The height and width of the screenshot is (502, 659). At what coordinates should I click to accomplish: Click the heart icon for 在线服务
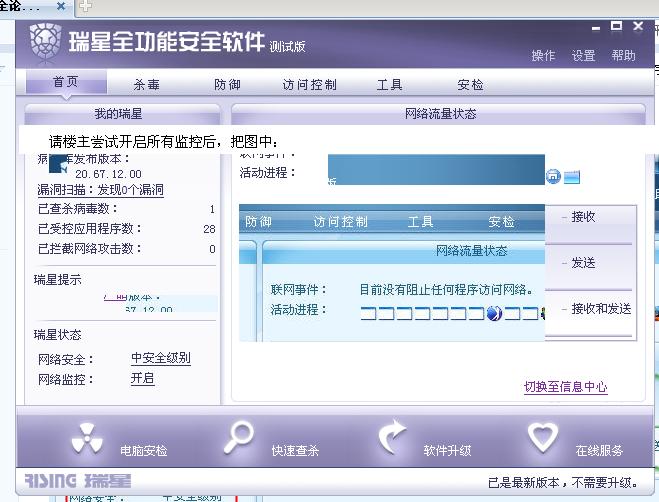point(543,437)
